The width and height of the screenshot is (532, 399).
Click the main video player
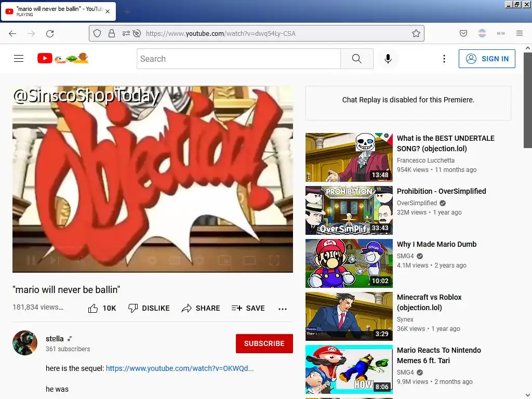(x=153, y=179)
